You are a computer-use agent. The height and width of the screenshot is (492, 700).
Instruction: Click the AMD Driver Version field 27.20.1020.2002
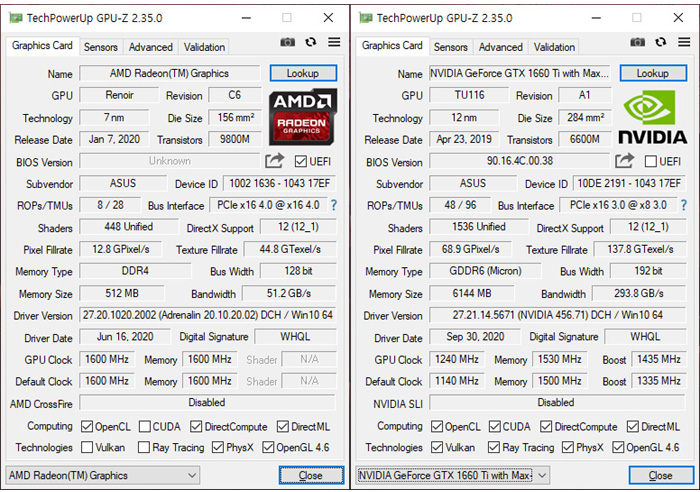208,315
